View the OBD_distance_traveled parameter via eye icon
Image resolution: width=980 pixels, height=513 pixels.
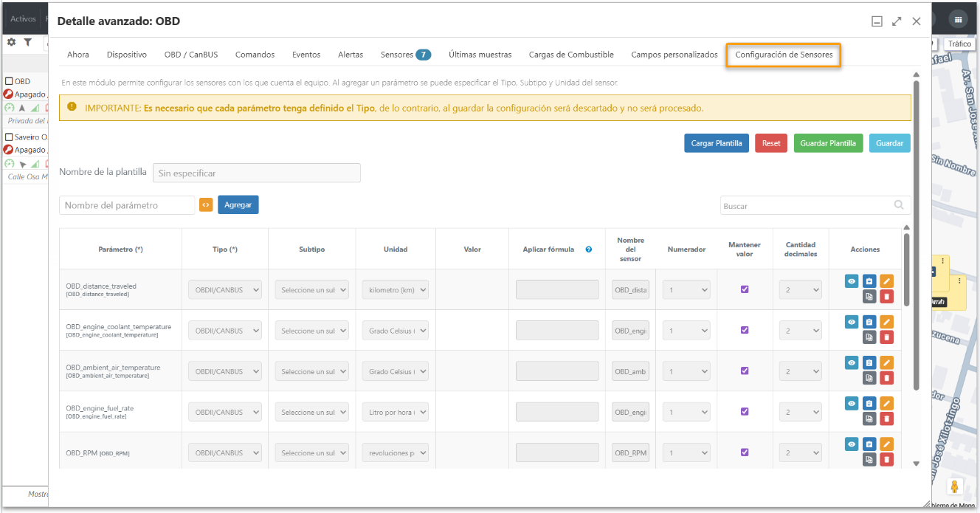(852, 280)
